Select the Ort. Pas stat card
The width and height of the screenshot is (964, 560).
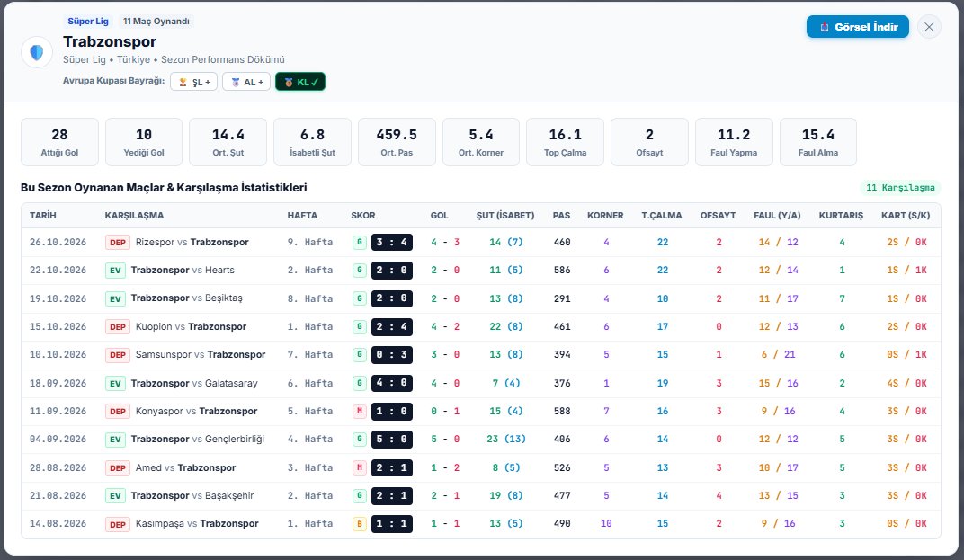point(397,142)
